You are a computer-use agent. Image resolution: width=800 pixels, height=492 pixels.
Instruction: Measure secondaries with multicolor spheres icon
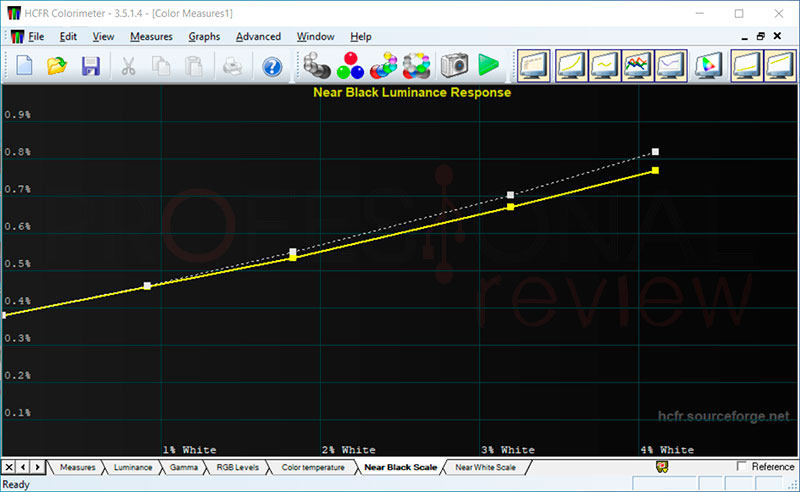click(383, 65)
